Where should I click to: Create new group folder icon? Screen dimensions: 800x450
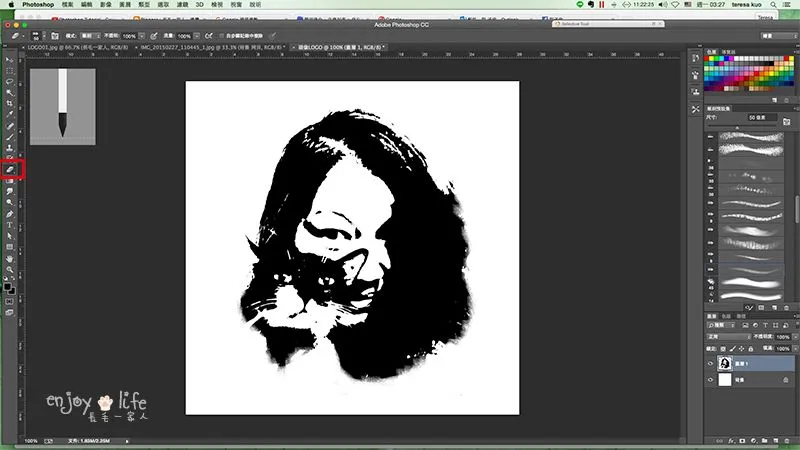[764, 440]
